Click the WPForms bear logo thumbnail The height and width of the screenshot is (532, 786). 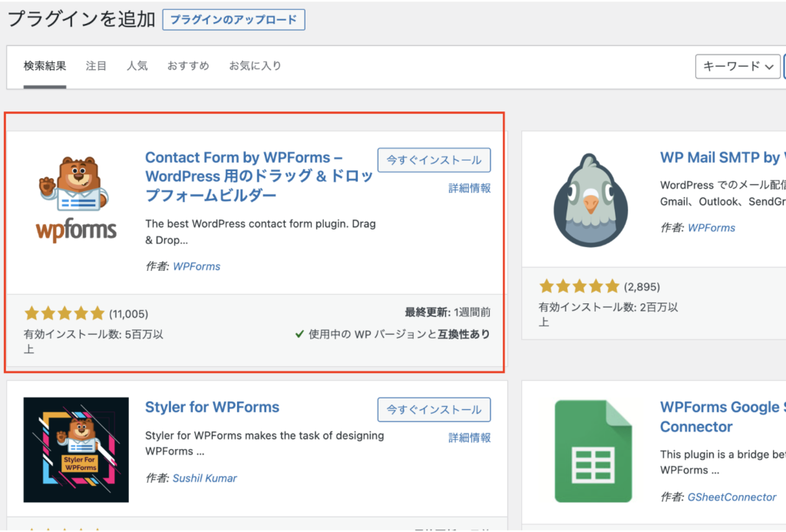click(76, 200)
